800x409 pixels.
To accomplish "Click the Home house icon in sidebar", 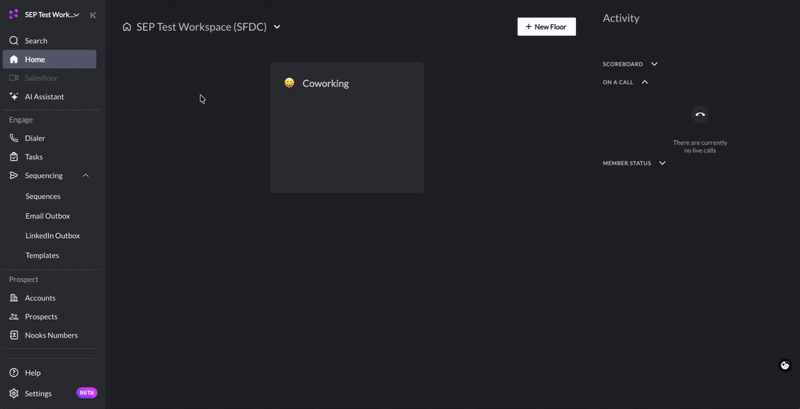I will click(14, 59).
